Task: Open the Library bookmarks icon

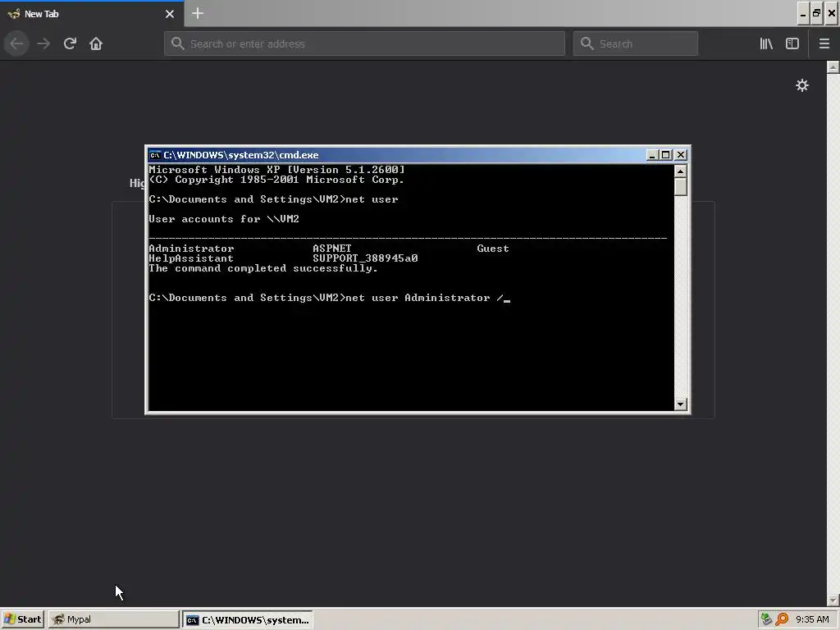Action: tap(766, 43)
